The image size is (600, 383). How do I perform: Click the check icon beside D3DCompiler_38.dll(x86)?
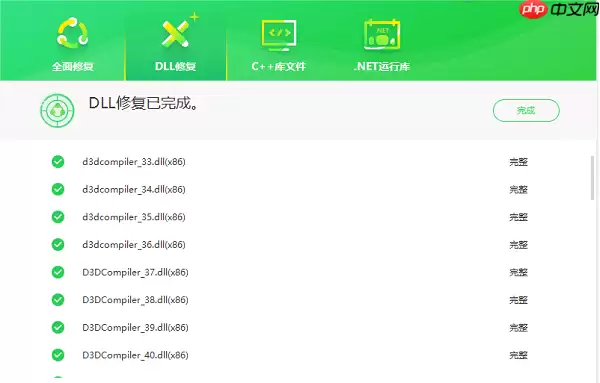[58, 300]
